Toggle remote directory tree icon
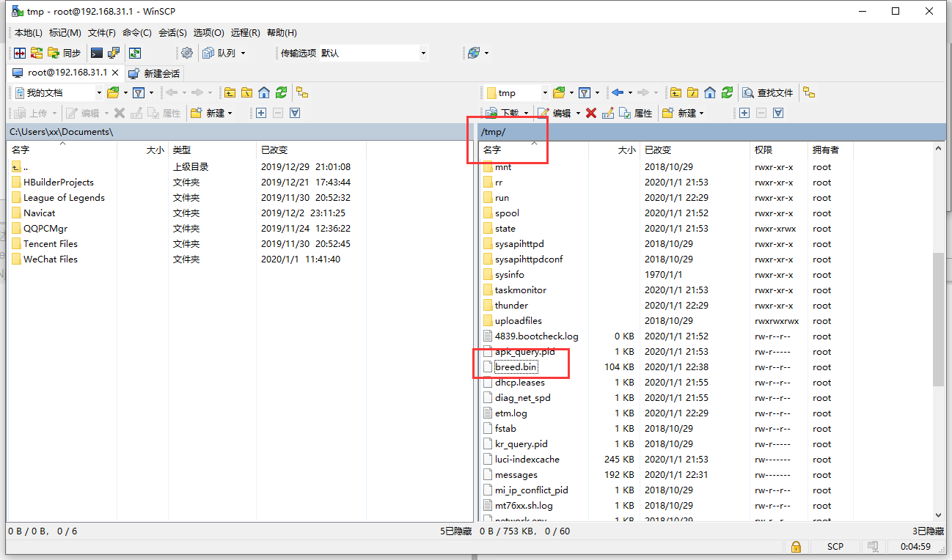Image resolution: width=952 pixels, height=560 pixels. point(809,92)
